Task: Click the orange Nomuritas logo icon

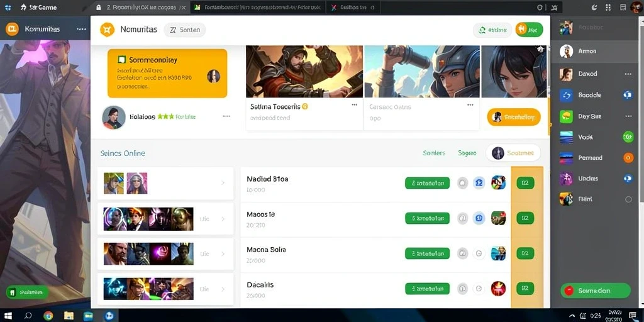Action: (107, 30)
